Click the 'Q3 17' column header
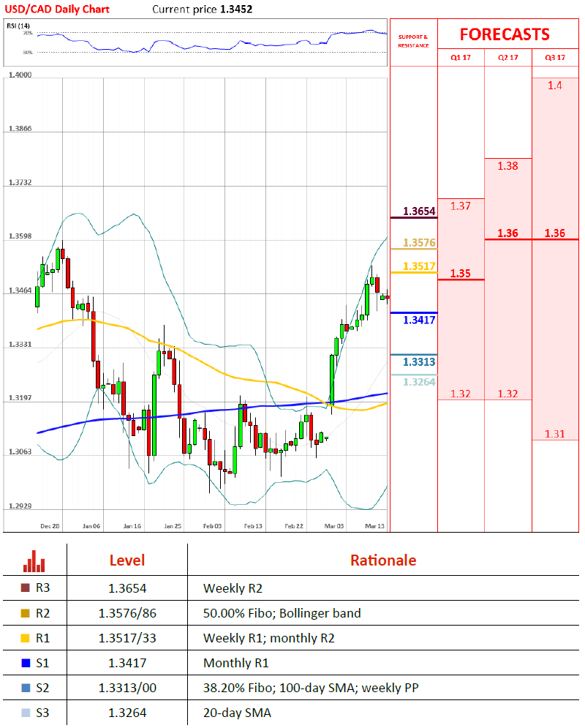Image resolution: width=585 pixels, height=728 pixels. pyautogui.click(x=555, y=58)
